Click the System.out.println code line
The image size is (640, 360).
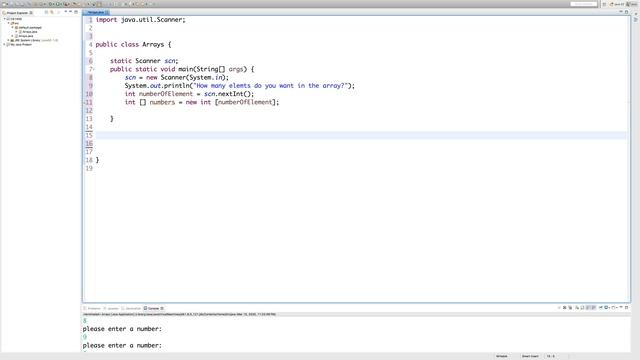pos(240,86)
